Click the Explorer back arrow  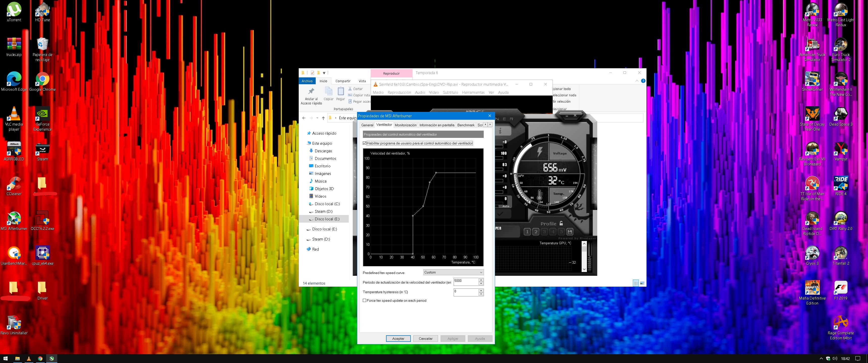pos(304,118)
